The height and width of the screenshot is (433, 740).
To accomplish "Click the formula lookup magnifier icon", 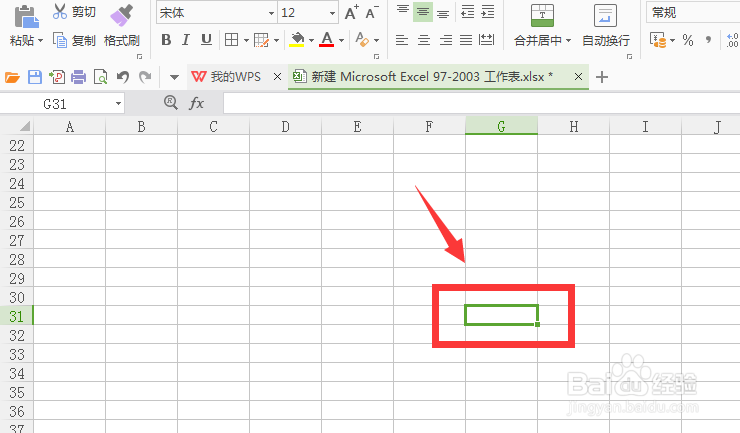I will [170, 102].
